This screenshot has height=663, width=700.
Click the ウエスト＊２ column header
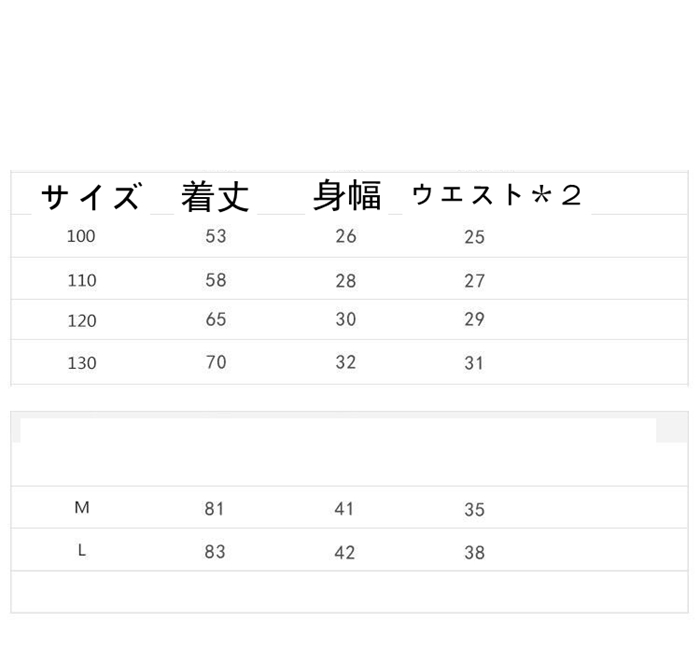click(496, 195)
